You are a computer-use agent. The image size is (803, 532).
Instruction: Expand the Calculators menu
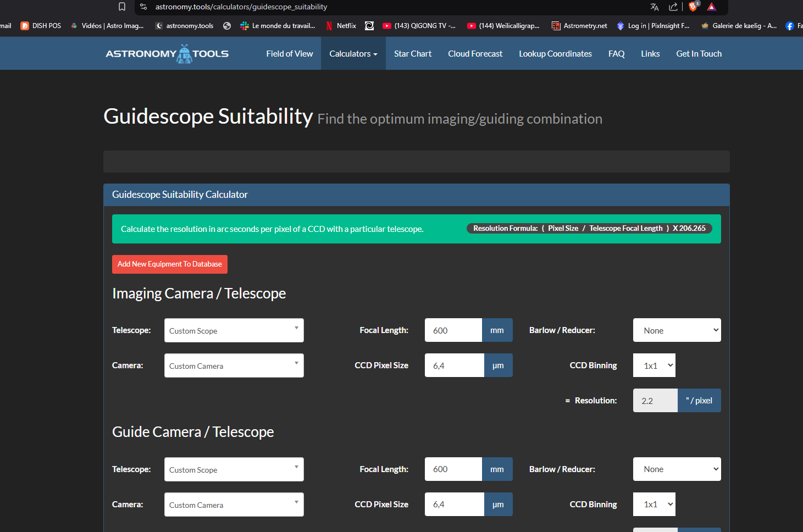pyautogui.click(x=353, y=54)
